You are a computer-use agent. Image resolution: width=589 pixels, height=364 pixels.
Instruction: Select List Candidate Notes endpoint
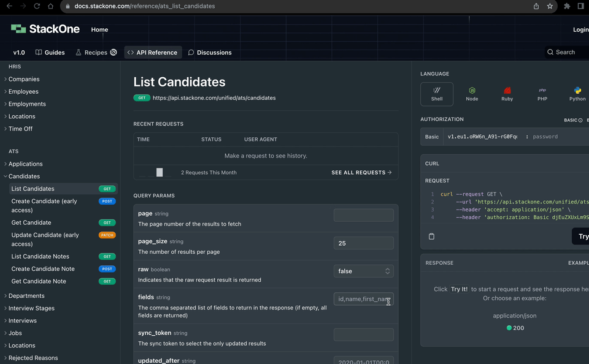[x=40, y=256]
